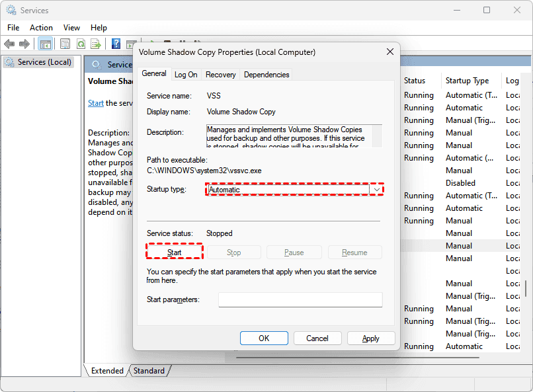Click OK in the properties dialog
The image size is (533, 392).
pos(264,338)
